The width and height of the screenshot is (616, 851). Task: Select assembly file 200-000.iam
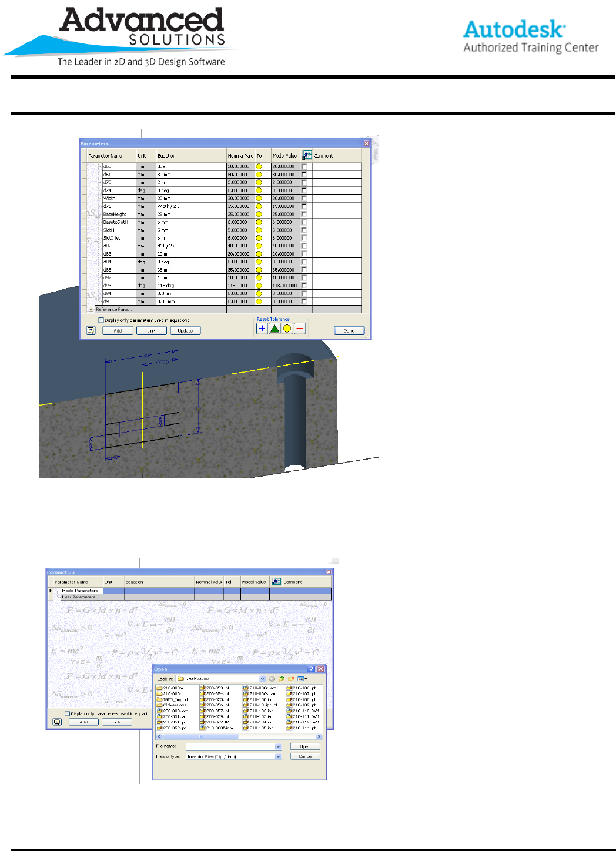[172, 711]
